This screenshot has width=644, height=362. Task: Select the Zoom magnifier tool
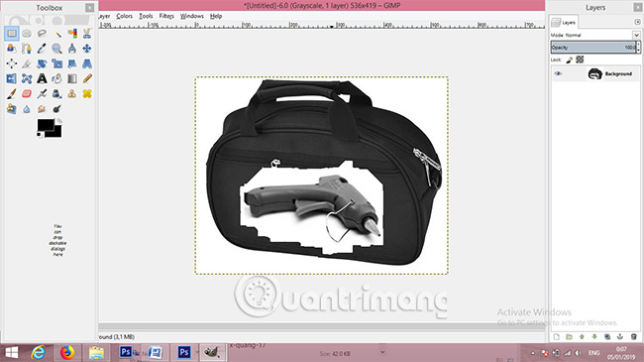point(57,49)
